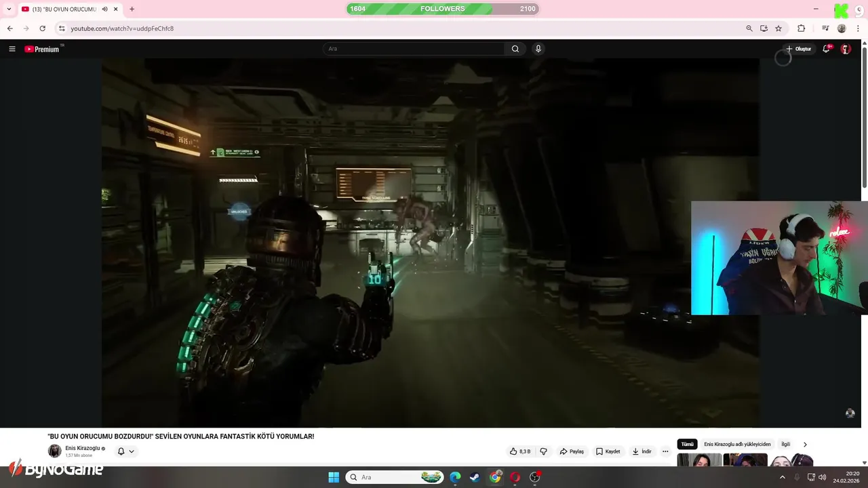Expand the tab search dropdown arrow
This screenshot has width=868, height=488.
[x=9, y=9]
